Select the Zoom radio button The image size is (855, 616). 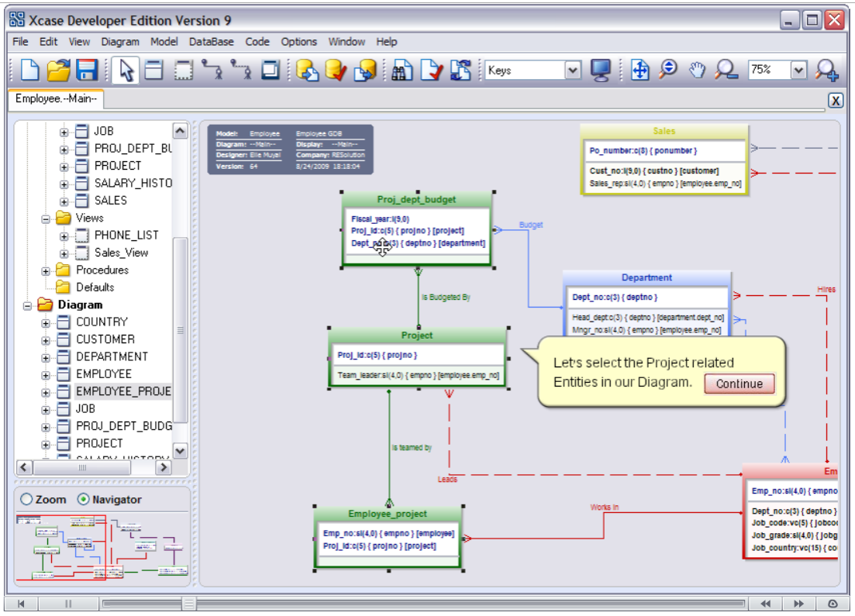tap(27, 500)
